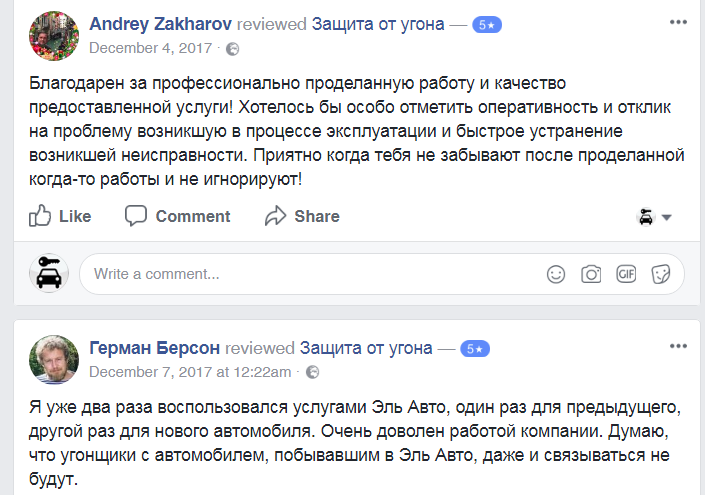
Task: Click the 5-star rating badge on Andrey's review
Action: [x=486, y=24]
